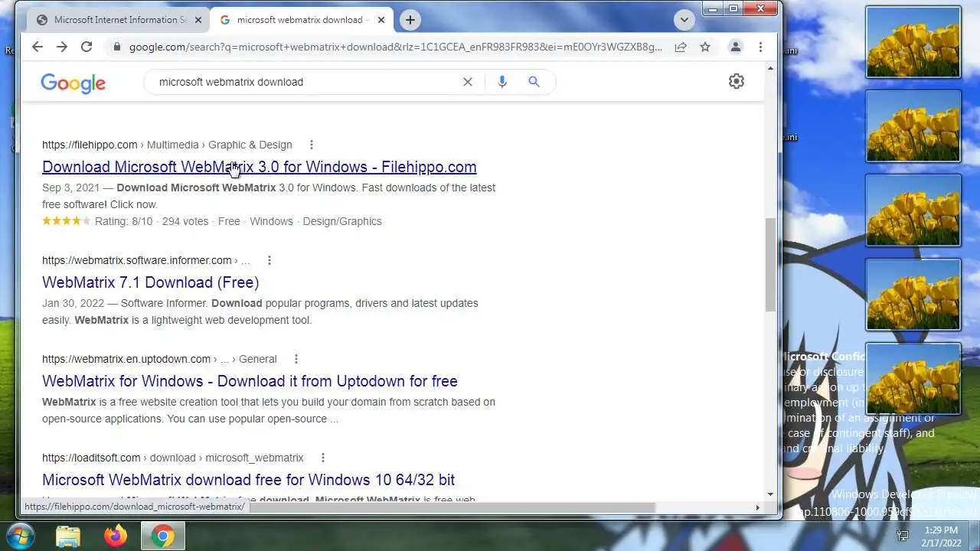Bookmark this page with star icon
This screenshot has height=551, width=980.
(705, 47)
